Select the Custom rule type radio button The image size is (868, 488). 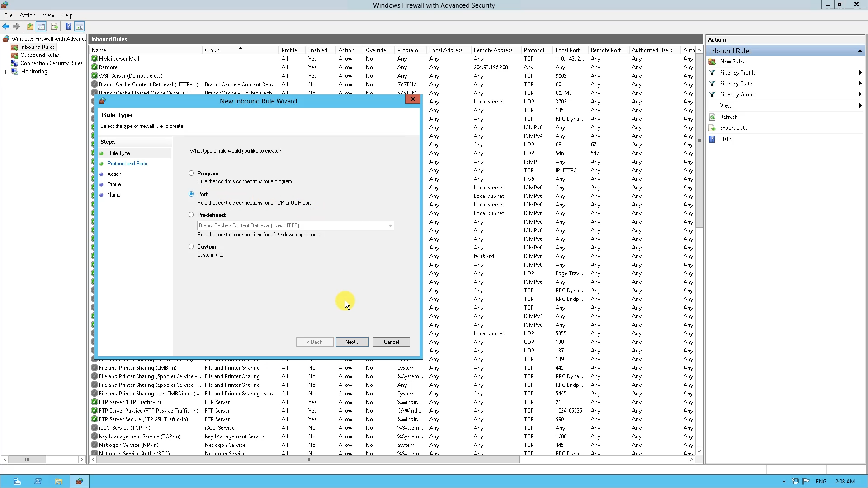click(191, 246)
